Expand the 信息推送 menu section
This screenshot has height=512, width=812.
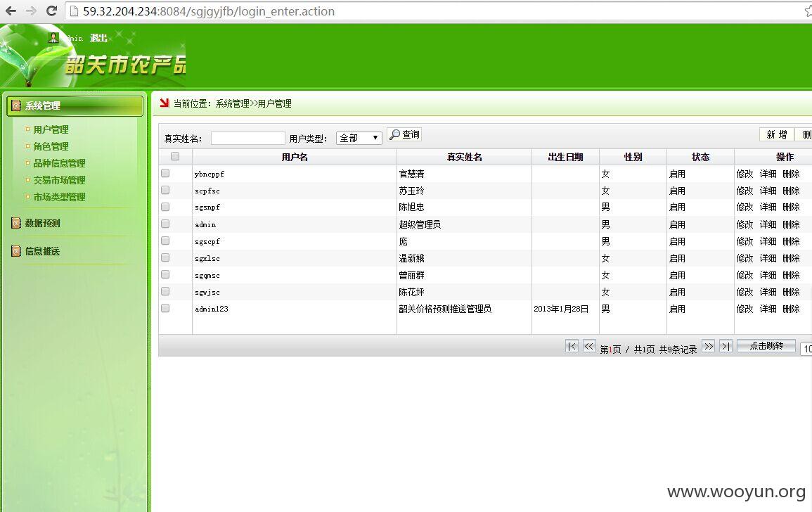click(x=42, y=251)
